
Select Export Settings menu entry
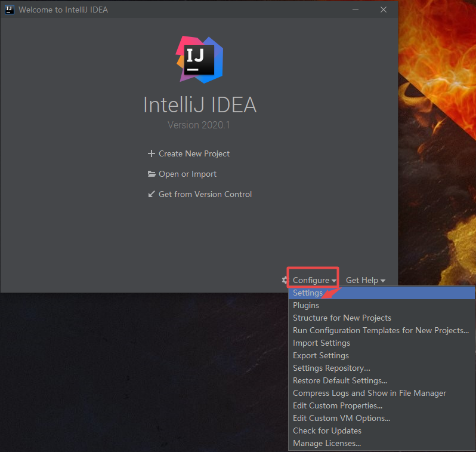point(382,355)
